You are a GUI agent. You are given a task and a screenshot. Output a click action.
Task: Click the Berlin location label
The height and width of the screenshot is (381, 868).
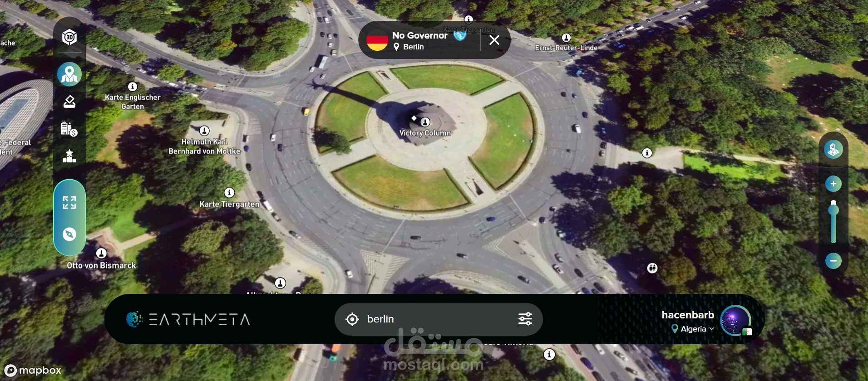414,47
